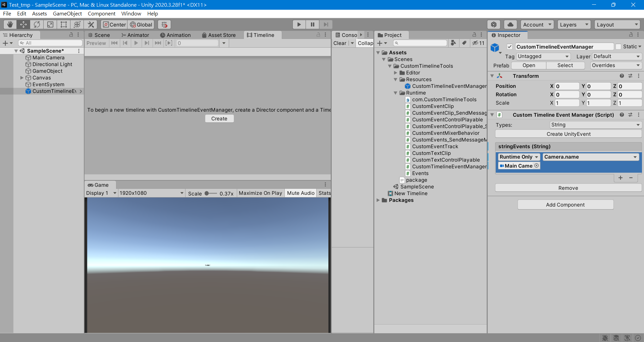Pause the game
The image size is (644, 342).
[312, 24]
